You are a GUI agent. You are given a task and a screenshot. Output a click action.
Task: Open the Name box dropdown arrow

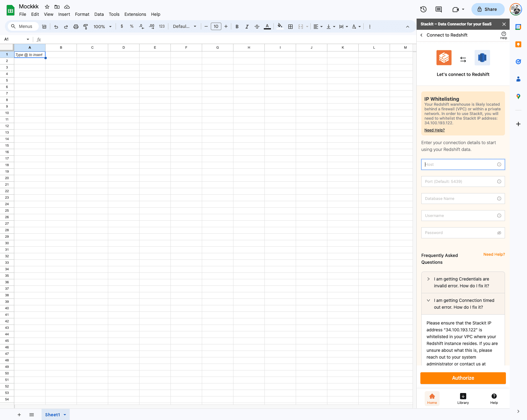[x=28, y=39]
